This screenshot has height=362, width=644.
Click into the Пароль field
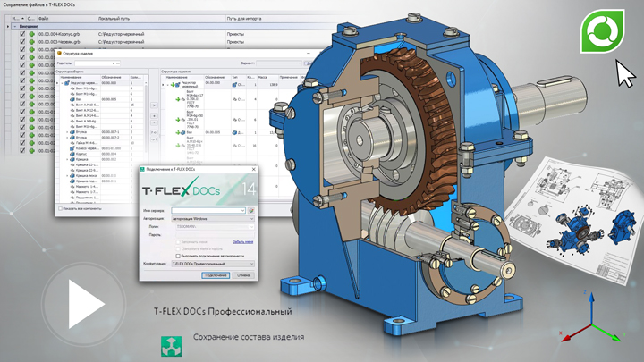215,235
